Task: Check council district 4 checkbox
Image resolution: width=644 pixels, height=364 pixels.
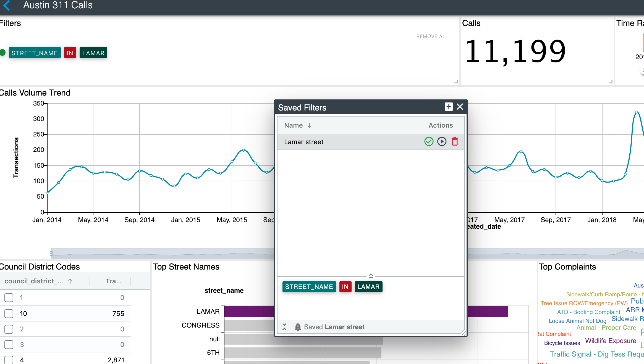Action: point(9,360)
